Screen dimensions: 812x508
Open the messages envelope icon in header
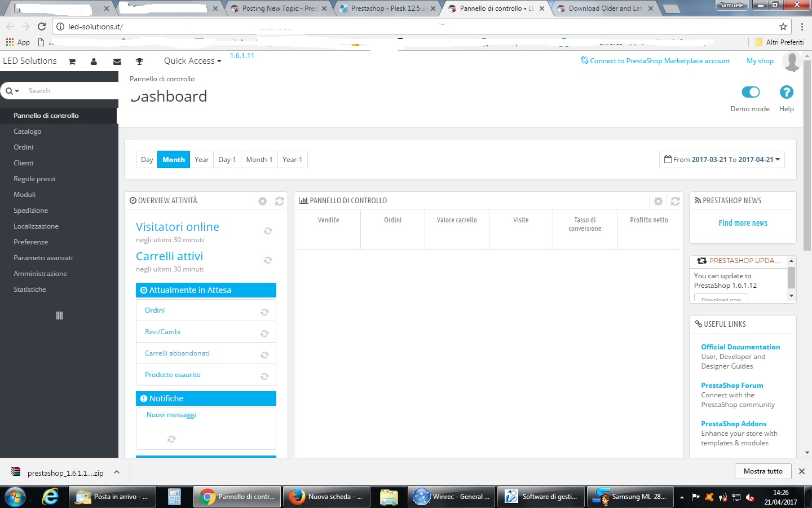click(x=117, y=62)
